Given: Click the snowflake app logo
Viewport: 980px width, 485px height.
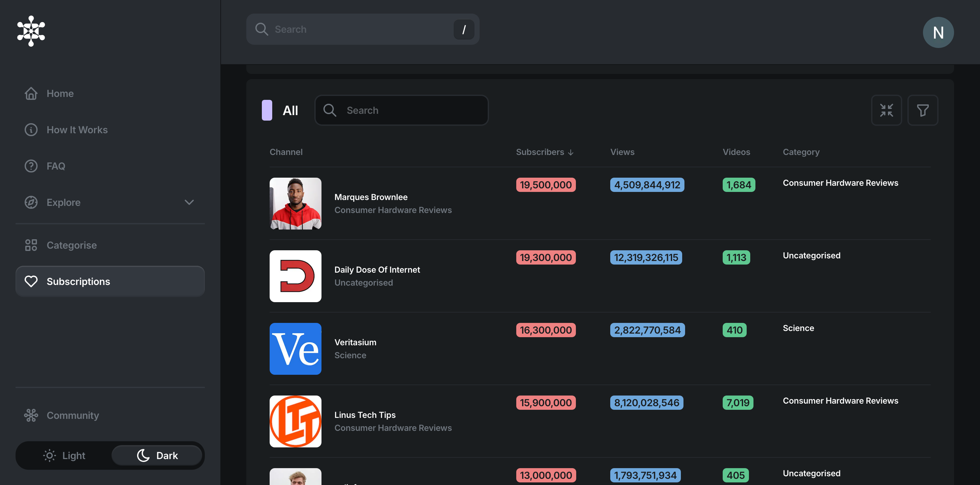Looking at the screenshot, I should (31, 31).
